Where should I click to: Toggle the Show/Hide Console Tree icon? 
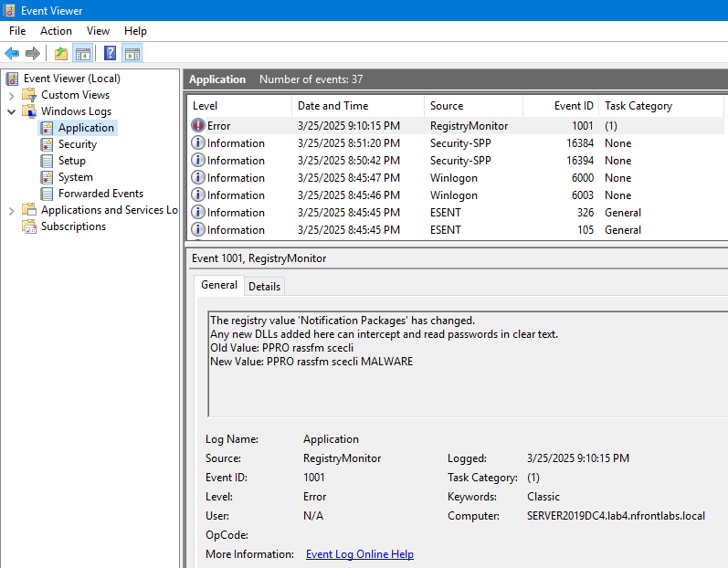[82, 53]
